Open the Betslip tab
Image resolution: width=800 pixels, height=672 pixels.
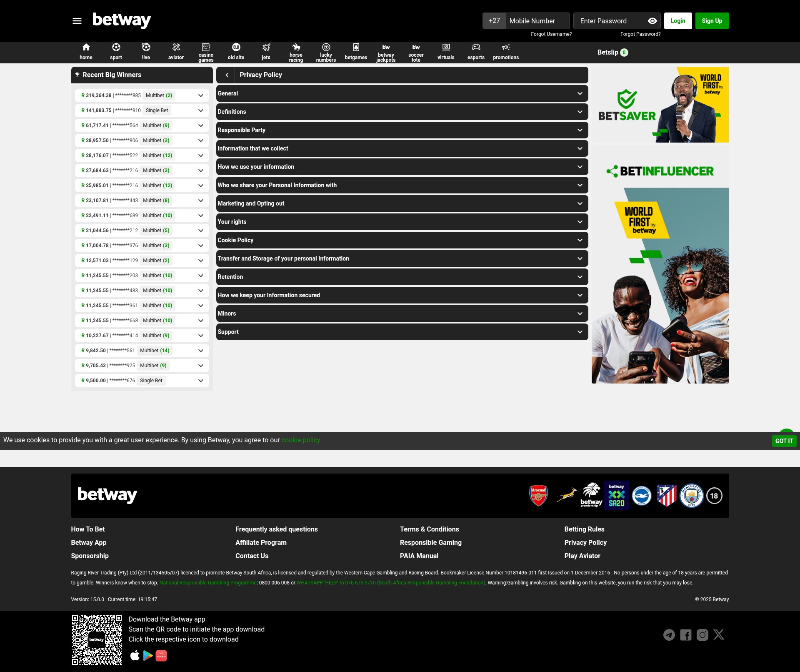click(612, 53)
